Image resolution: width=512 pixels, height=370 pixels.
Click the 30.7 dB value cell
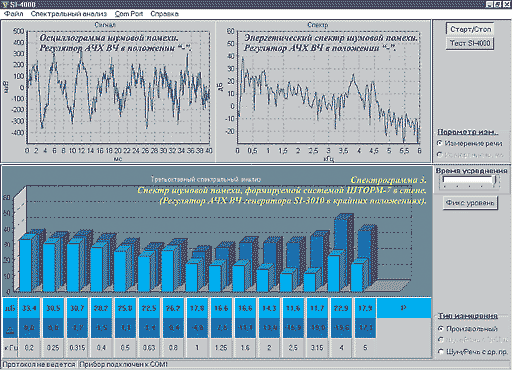77,308
